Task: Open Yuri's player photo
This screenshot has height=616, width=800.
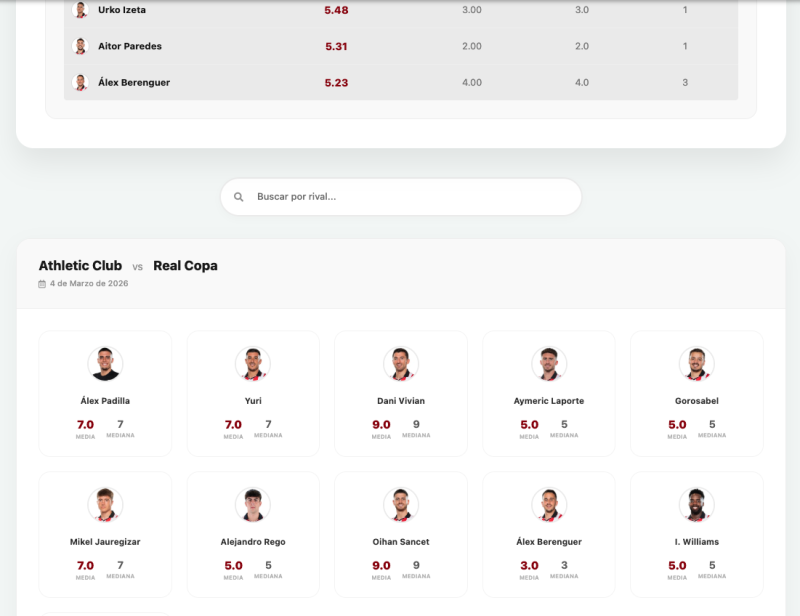Action: point(253,364)
